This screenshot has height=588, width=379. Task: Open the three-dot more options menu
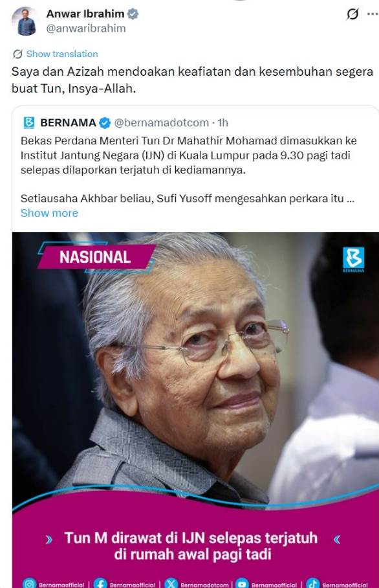click(373, 14)
